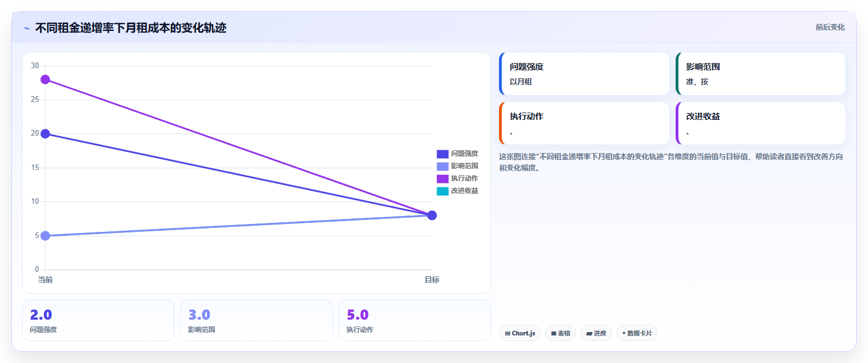Open the 改进收益 info card
This screenshot has width=868, height=363.
[x=761, y=123]
